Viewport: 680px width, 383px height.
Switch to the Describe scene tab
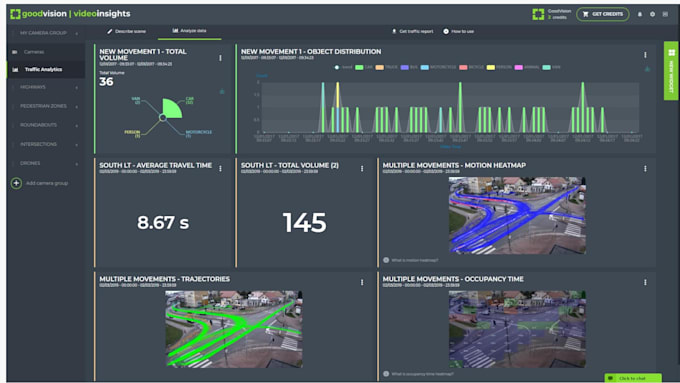(127, 31)
